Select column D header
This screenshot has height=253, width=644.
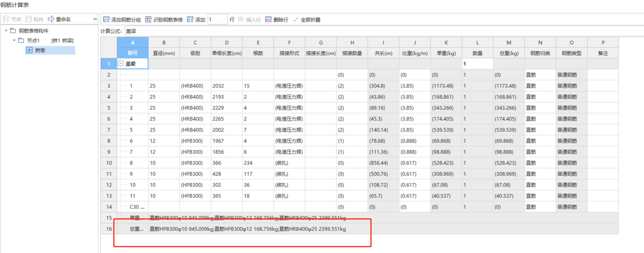[227, 42]
